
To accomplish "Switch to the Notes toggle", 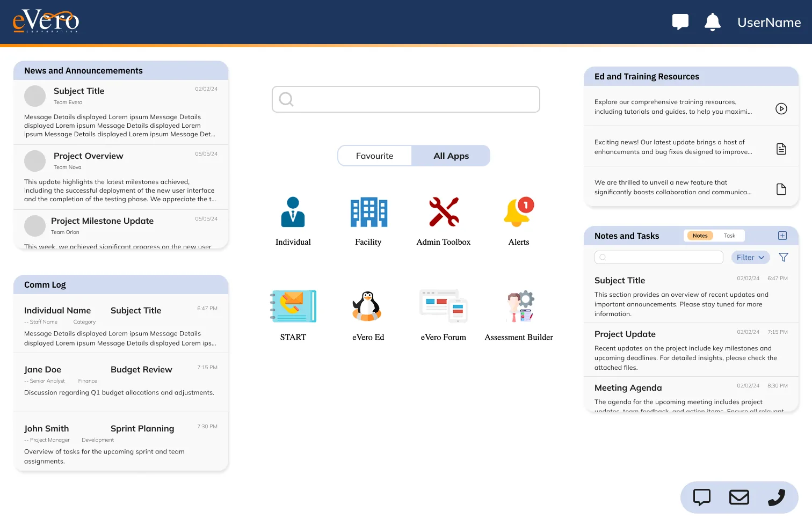I will 700,236.
